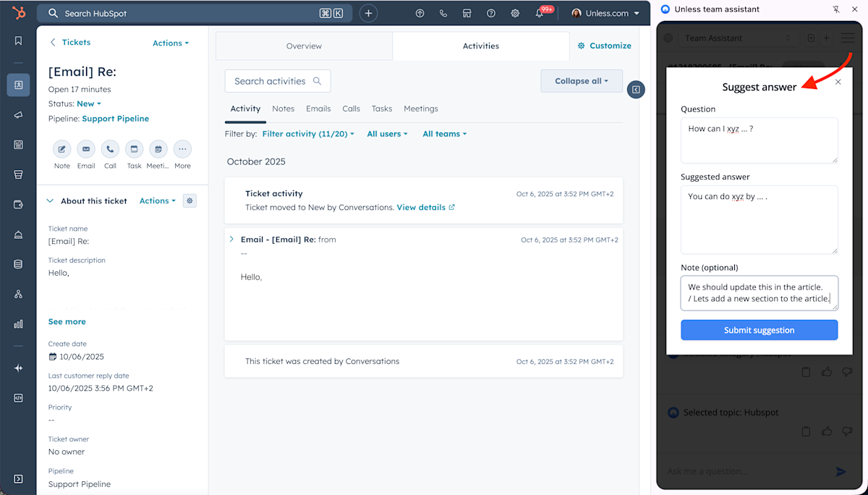Open the ticket Actions dropdown near Tickets
The width and height of the screenshot is (868, 495).
171,43
